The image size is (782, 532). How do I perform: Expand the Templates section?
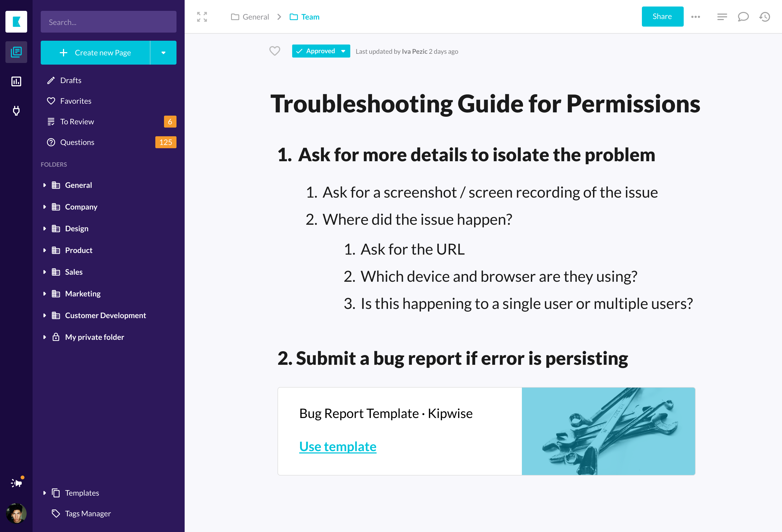click(45, 493)
